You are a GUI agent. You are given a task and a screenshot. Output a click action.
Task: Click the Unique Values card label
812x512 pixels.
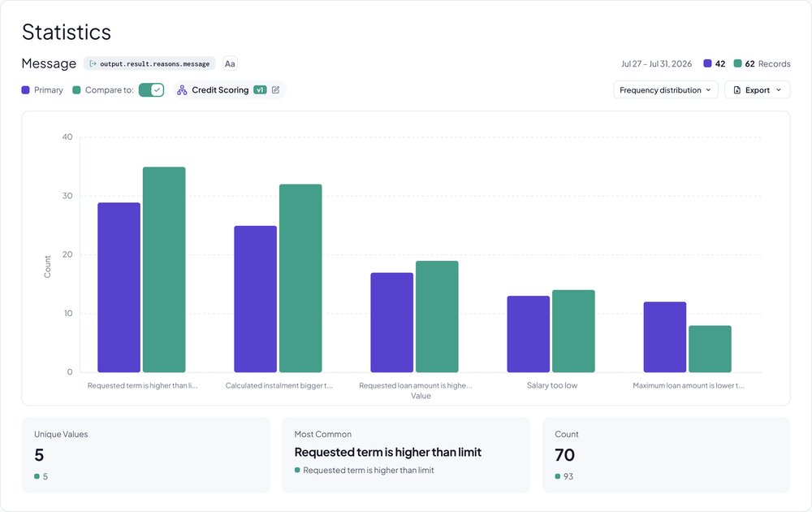coord(61,434)
